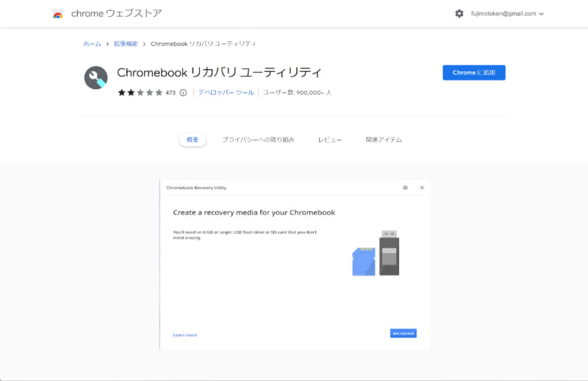Click the Chromebook リカバリ ユーティリティ title
The height and width of the screenshot is (381, 588).
pyautogui.click(x=219, y=72)
